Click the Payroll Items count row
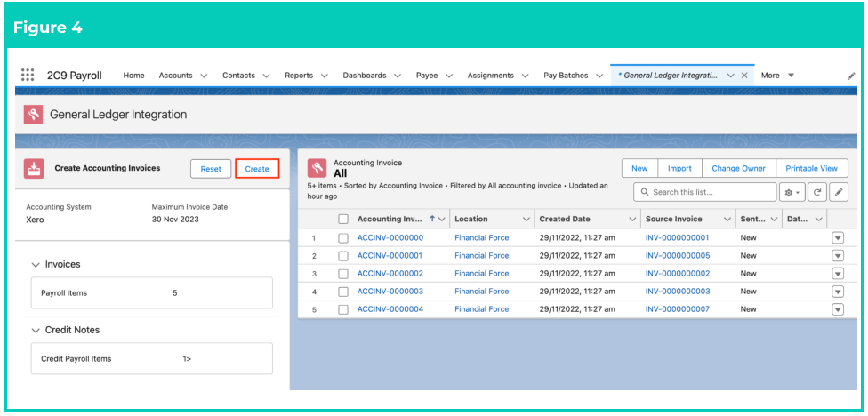The image size is (868, 416). click(x=152, y=293)
